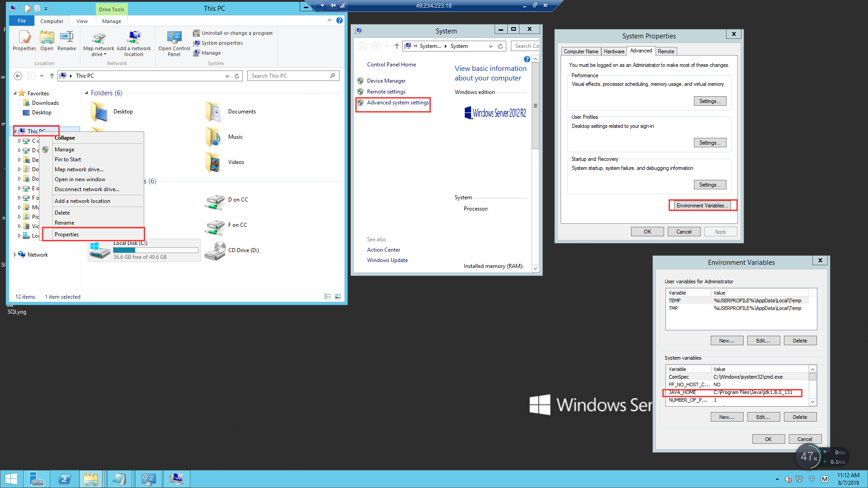Collapse the Favorites tree node
The height and width of the screenshot is (488, 868).
pyautogui.click(x=15, y=94)
